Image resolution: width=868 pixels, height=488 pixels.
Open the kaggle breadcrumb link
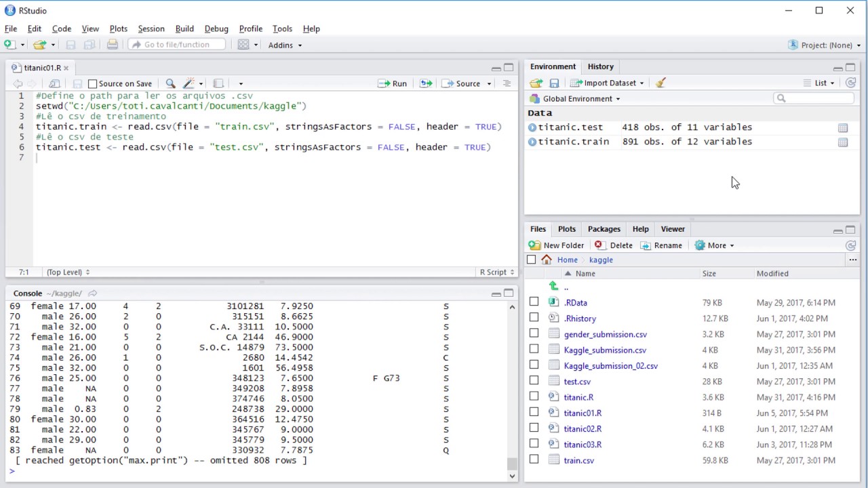[x=601, y=260]
